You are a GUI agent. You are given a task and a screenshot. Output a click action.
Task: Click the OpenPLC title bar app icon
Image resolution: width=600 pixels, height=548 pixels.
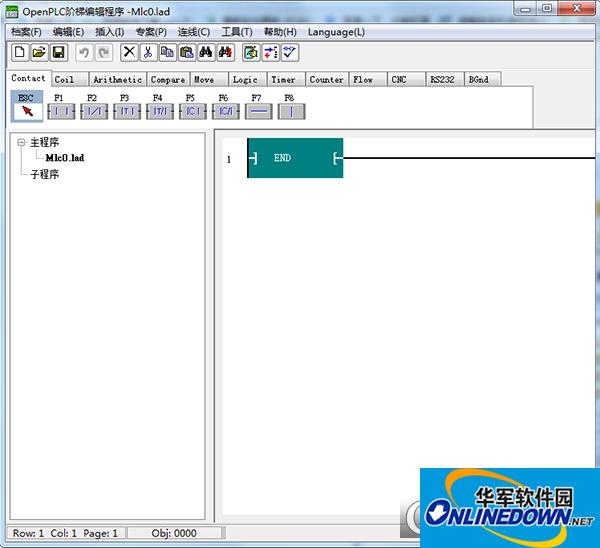pos(12,11)
